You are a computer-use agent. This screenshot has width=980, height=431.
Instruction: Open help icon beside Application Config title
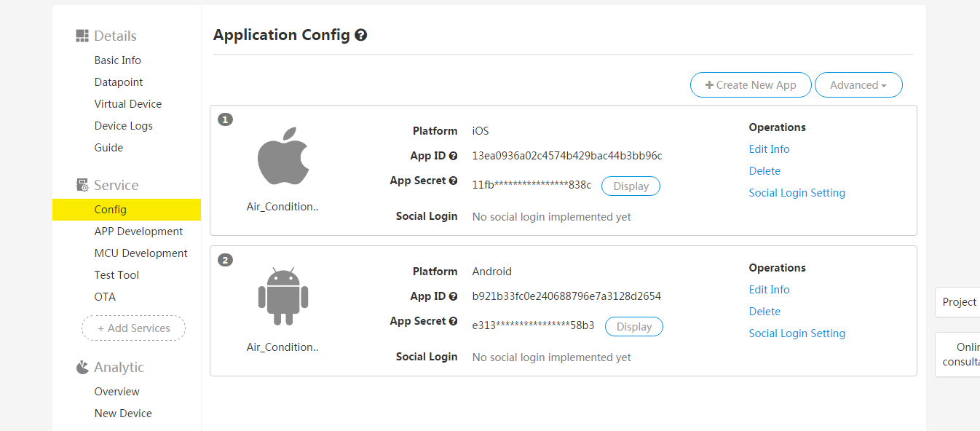[x=361, y=34]
